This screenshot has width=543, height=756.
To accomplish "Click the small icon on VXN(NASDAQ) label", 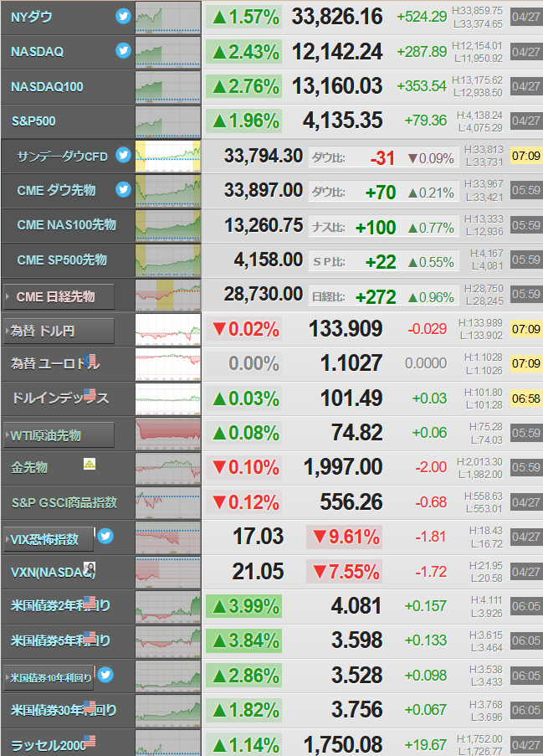I will pos(90,568).
